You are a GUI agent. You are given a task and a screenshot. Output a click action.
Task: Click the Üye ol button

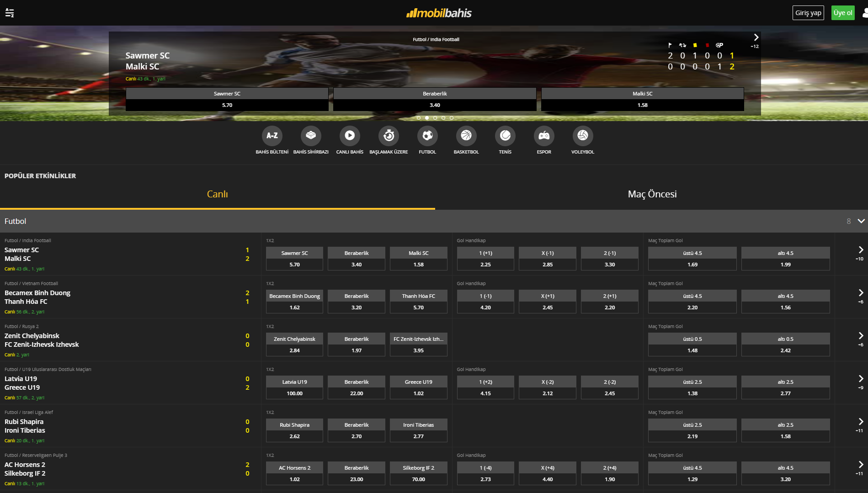pyautogui.click(x=842, y=13)
